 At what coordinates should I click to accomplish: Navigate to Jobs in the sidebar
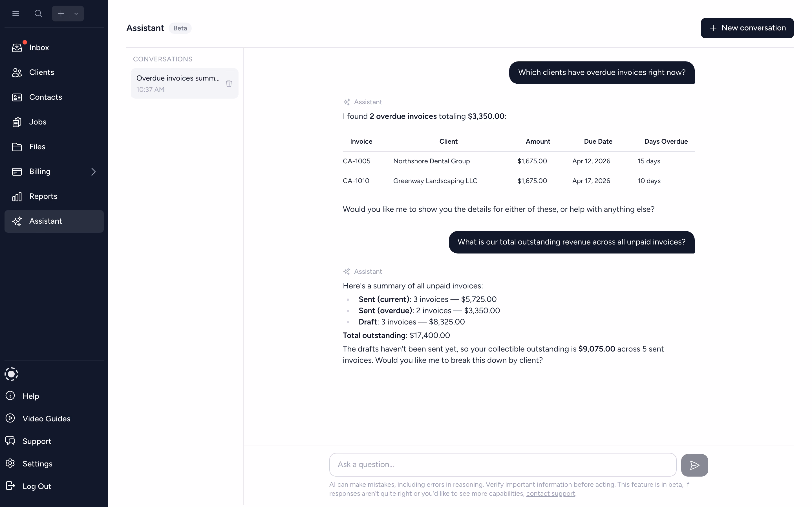point(37,122)
